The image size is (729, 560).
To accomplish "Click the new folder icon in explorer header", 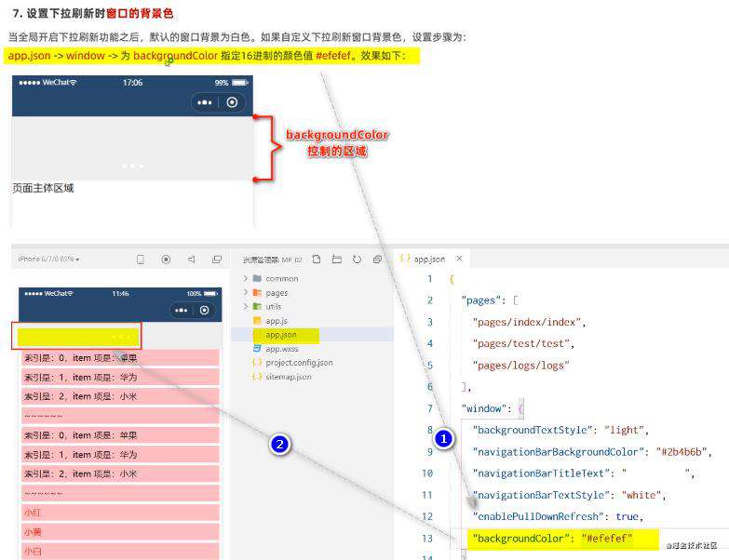I will pos(337,260).
